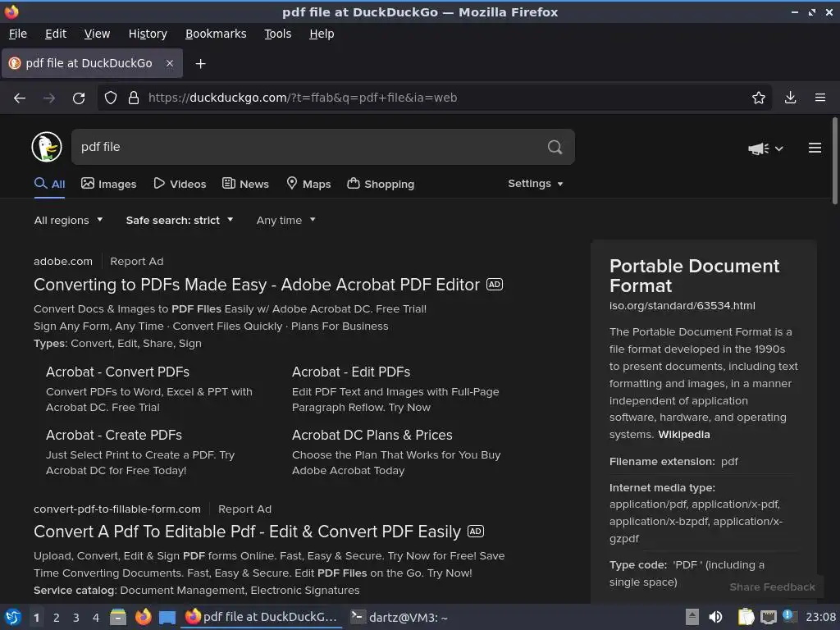Image resolution: width=840 pixels, height=630 pixels.
Task: Open the Help menu
Action: coord(322,34)
